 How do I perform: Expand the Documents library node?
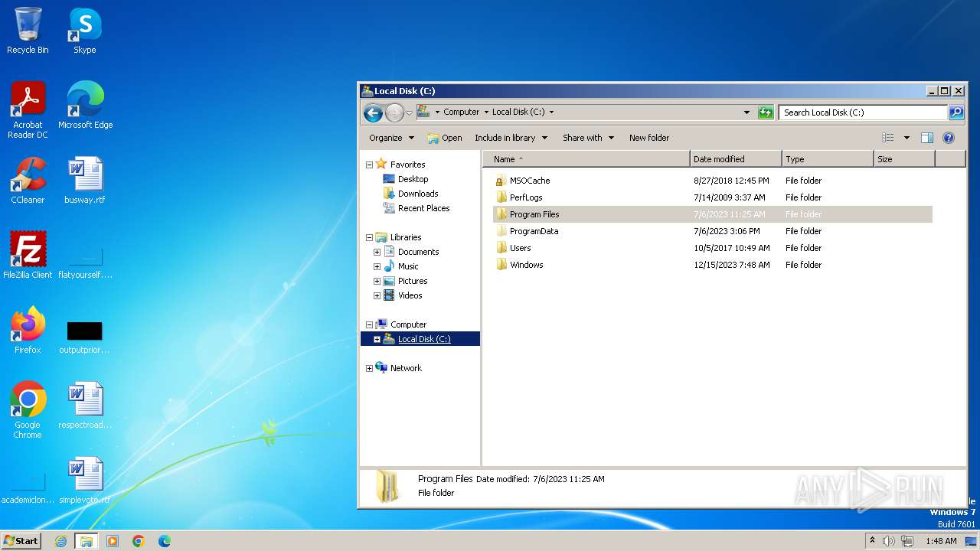[x=377, y=252]
